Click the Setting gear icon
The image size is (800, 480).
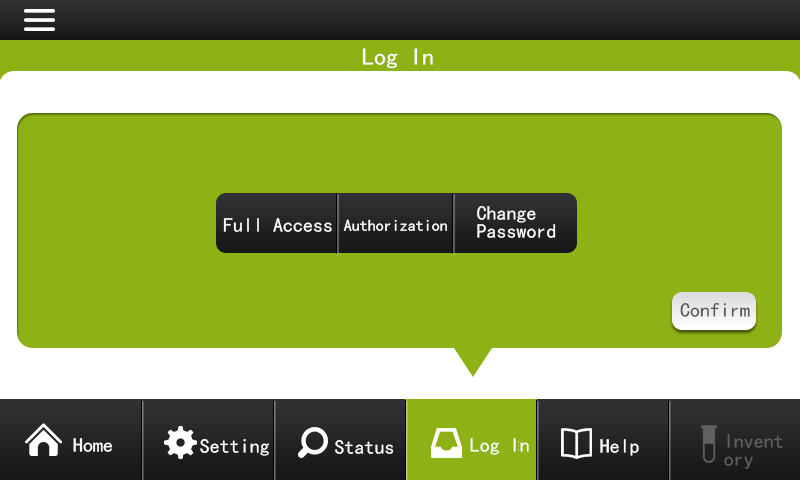(180, 442)
